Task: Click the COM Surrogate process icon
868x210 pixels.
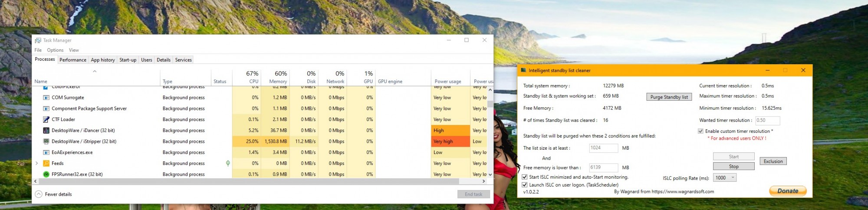Action: (x=46, y=98)
